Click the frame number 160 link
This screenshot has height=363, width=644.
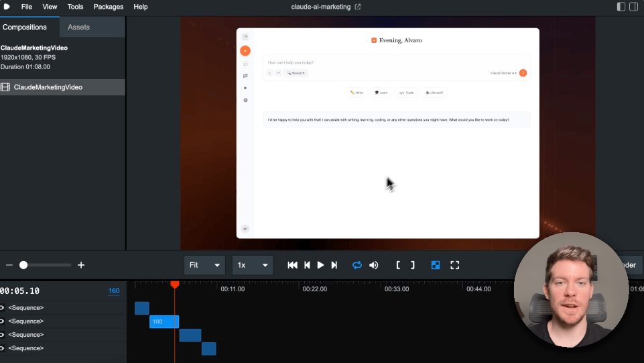114,291
